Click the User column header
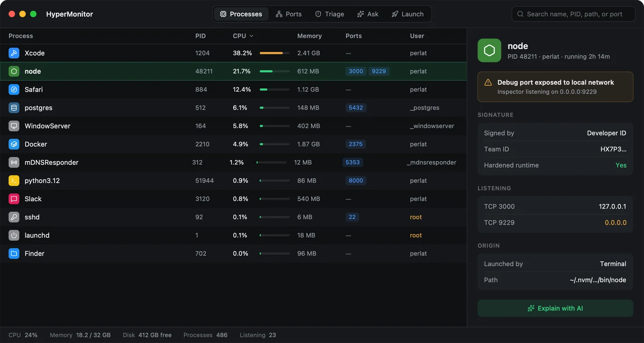 click(x=417, y=36)
